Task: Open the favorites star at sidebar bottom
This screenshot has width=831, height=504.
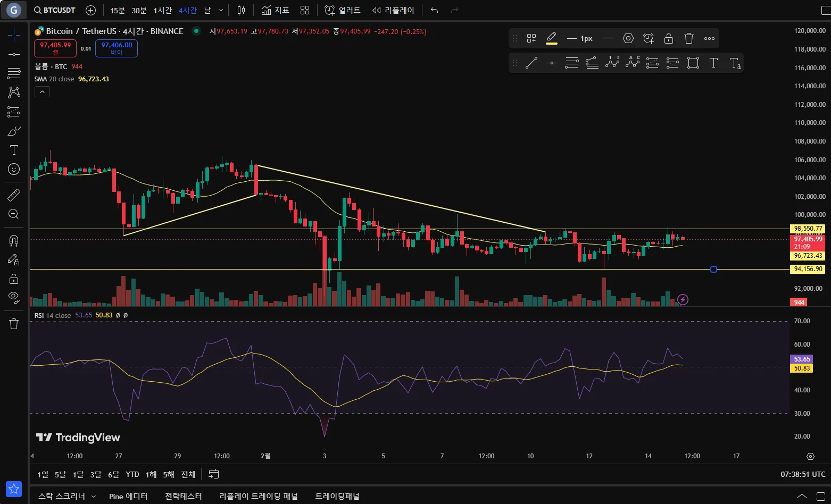Action: pos(14,489)
